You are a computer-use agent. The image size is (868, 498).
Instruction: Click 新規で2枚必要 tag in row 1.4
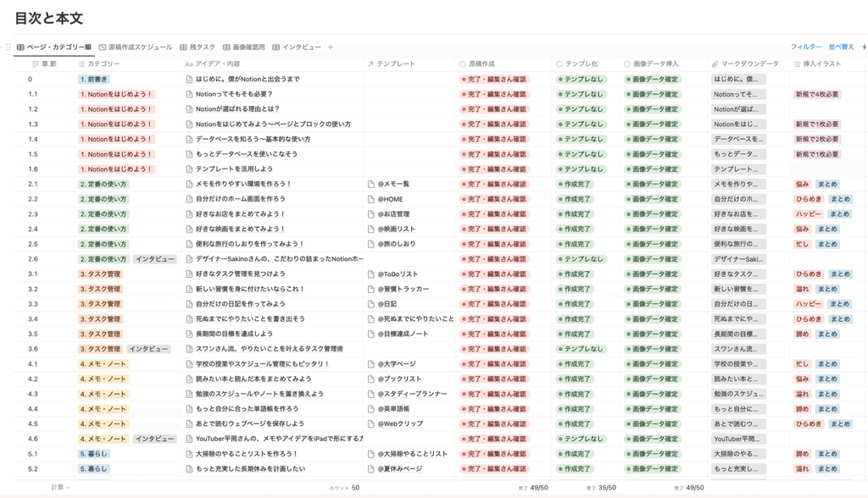[817, 140]
